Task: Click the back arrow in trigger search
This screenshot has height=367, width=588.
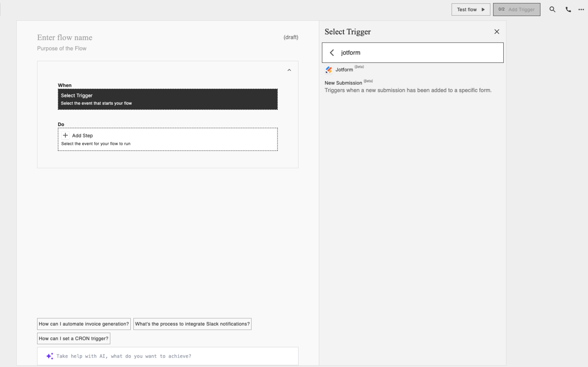Action: tap(332, 53)
